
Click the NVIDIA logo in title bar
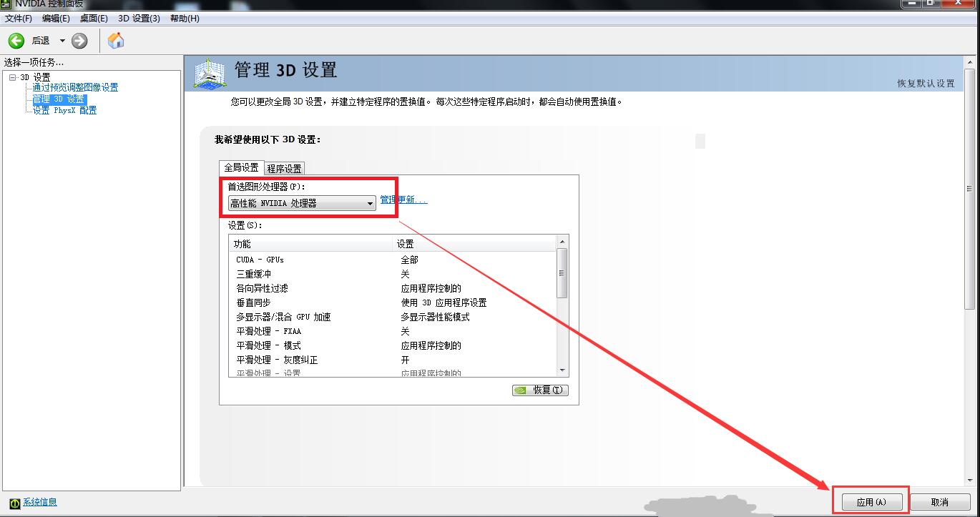pos(6,4)
